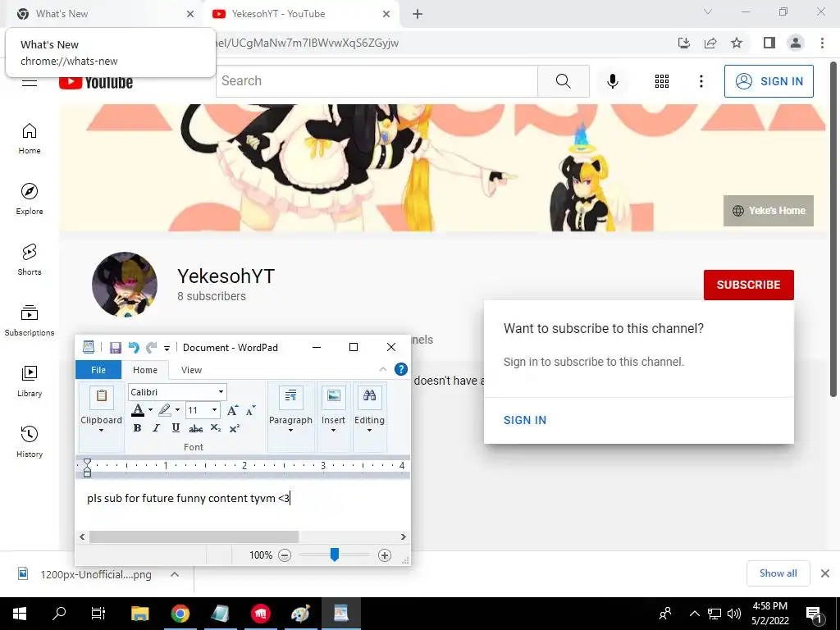Viewport: 840px width, 630px height.
Task: Click the WordPad zoom slider handle
Action: tap(335, 555)
